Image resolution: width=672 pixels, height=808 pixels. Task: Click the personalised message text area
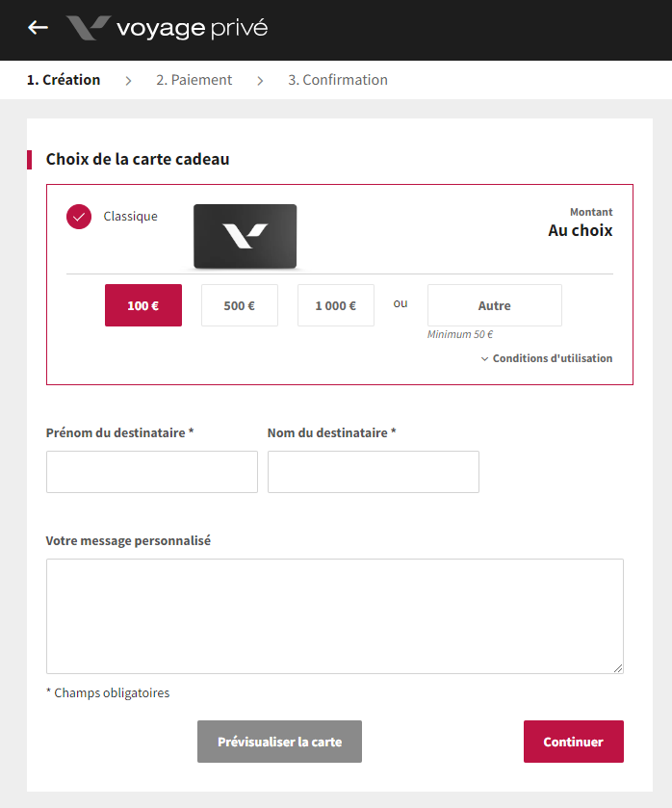point(335,616)
